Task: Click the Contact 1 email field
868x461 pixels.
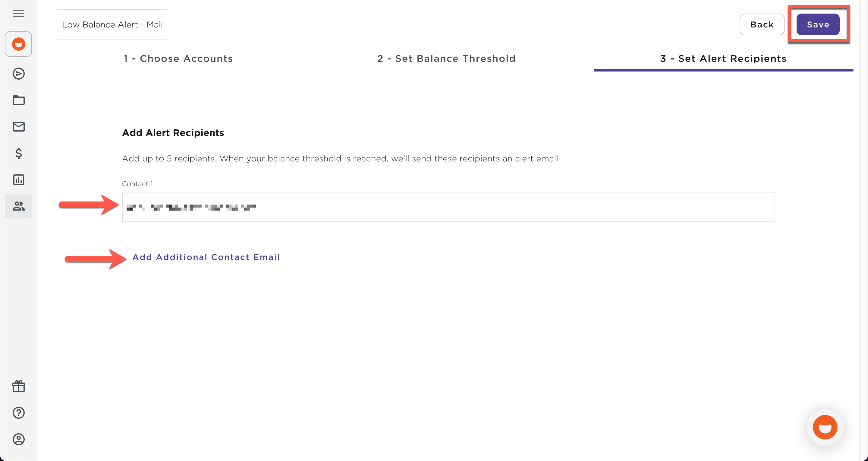Action: tap(448, 207)
